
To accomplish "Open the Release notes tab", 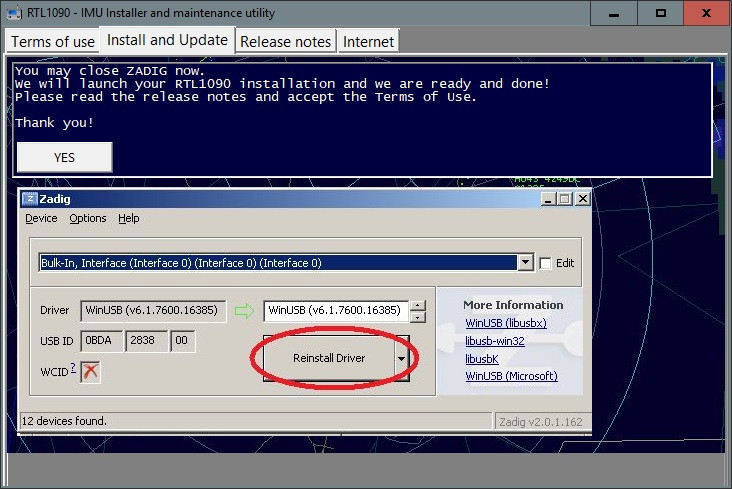I will [x=285, y=42].
